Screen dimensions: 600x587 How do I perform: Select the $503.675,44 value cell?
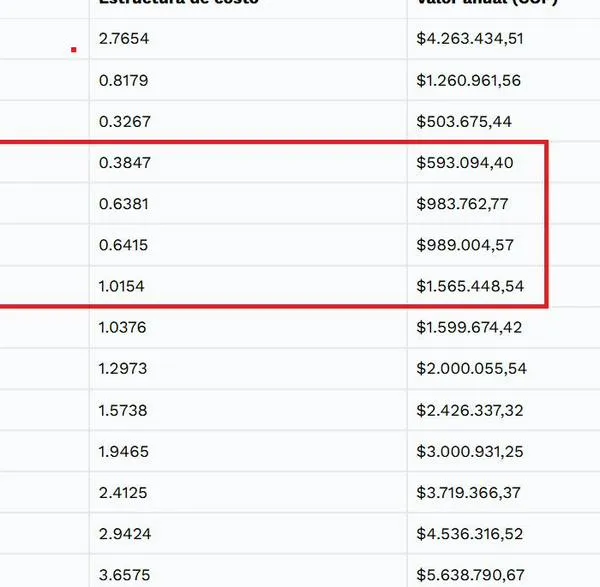tap(464, 121)
